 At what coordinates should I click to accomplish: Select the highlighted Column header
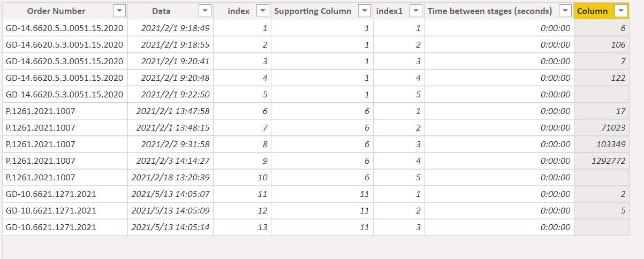tap(592, 11)
